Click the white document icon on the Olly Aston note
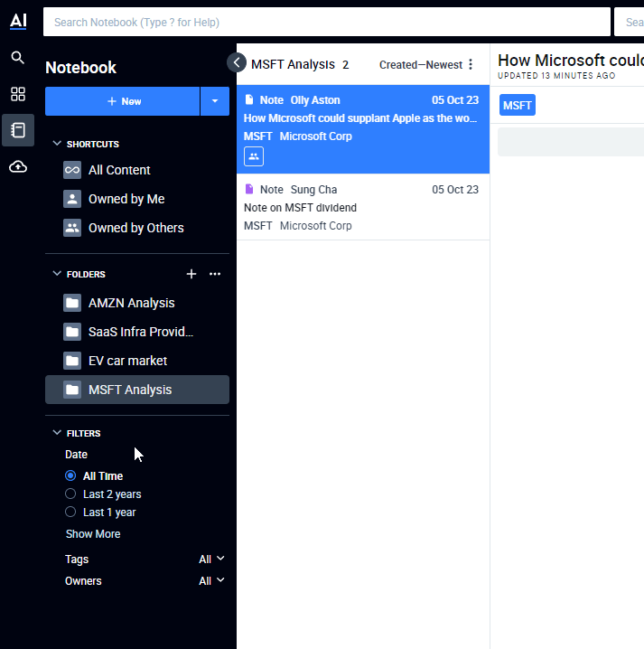Image resolution: width=644 pixels, height=649 pixels. click(x=249, y=99)
